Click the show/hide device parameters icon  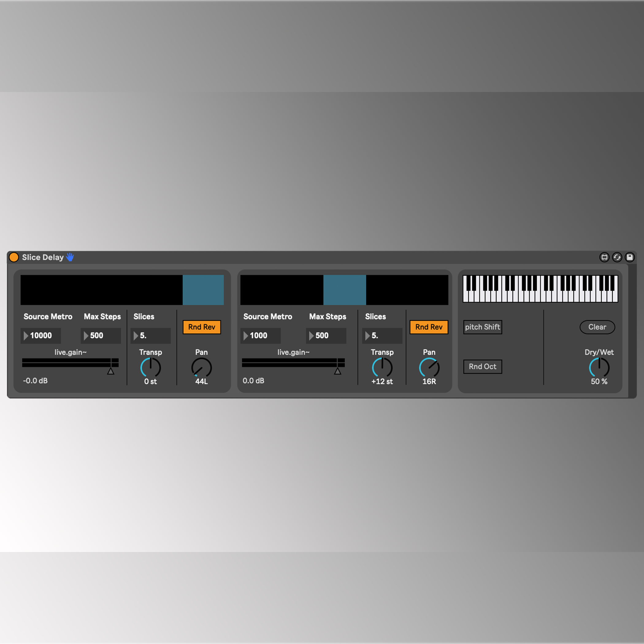click(x=604, y=257)
